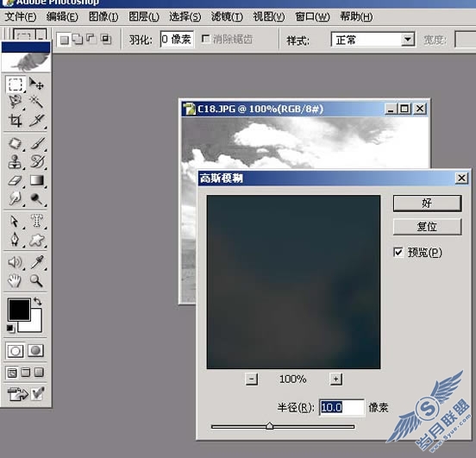Open the 图像(I) menu

[103, 16]
